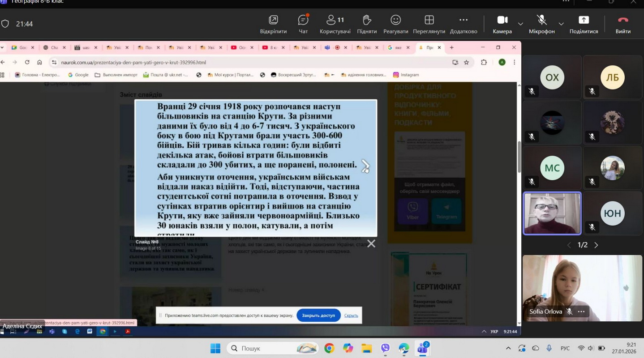Click the Windows search box Пошук
This screenshot has width=644, height=358.
coord(273,348)
